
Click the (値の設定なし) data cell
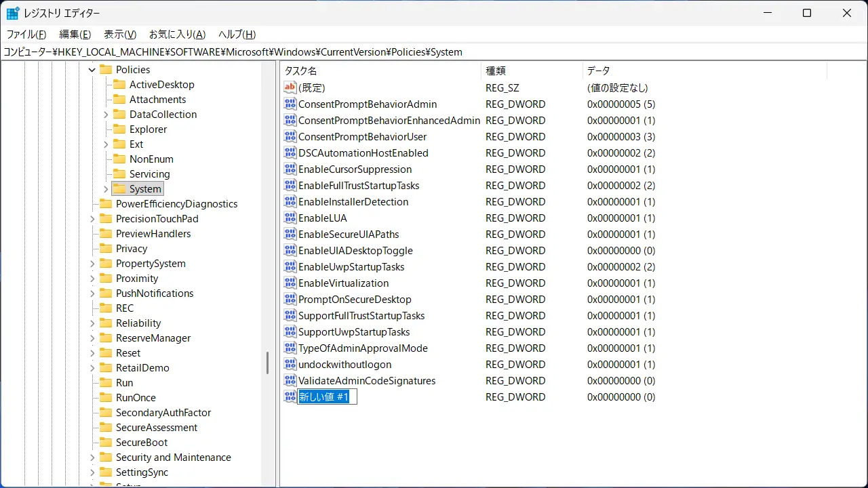618,87
